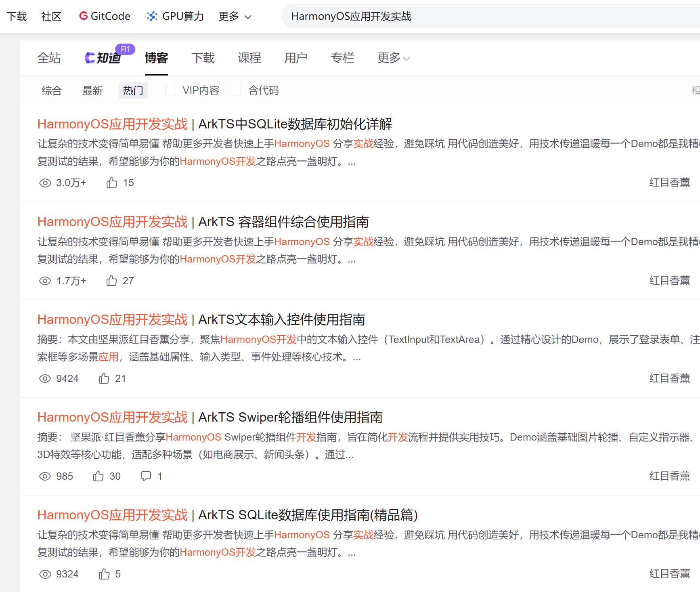Viewport: 700px width, 592px height.
Task: Expand the 更多 menu in top navigation
Action: (x=235, y=16)
